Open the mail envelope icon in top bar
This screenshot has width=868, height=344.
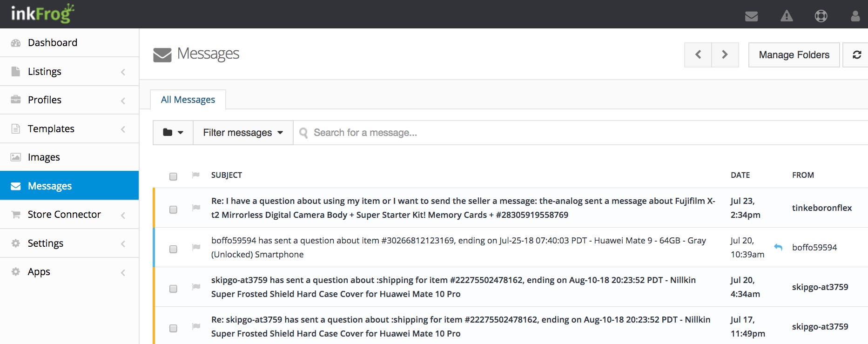751,16
